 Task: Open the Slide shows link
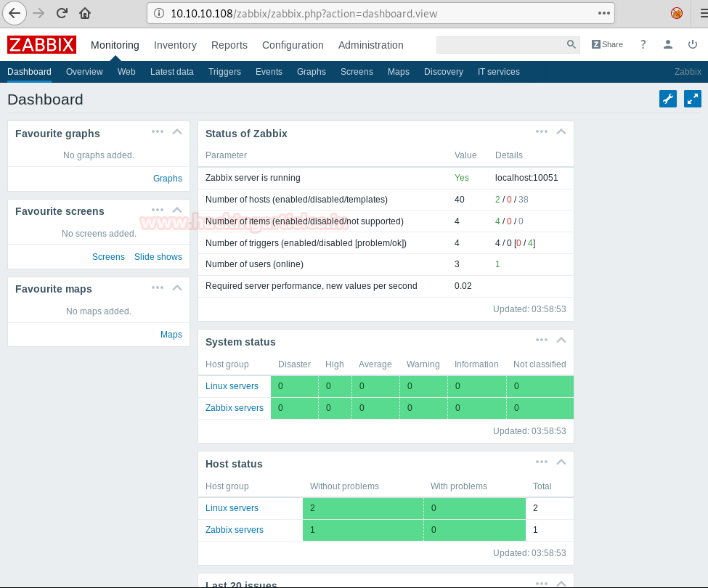click(158, 257)
